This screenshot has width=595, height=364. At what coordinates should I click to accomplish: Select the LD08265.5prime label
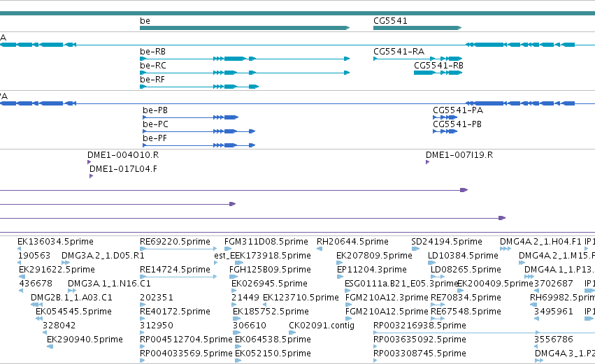coord(466,270)
